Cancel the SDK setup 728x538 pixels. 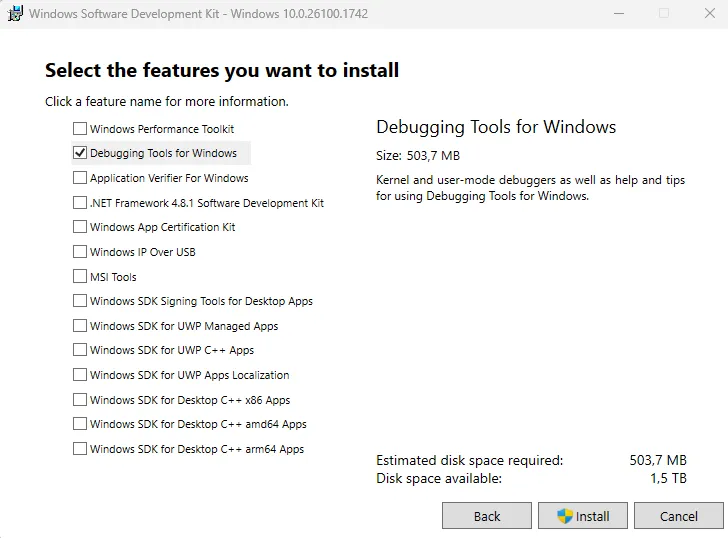tap(679, 516)
